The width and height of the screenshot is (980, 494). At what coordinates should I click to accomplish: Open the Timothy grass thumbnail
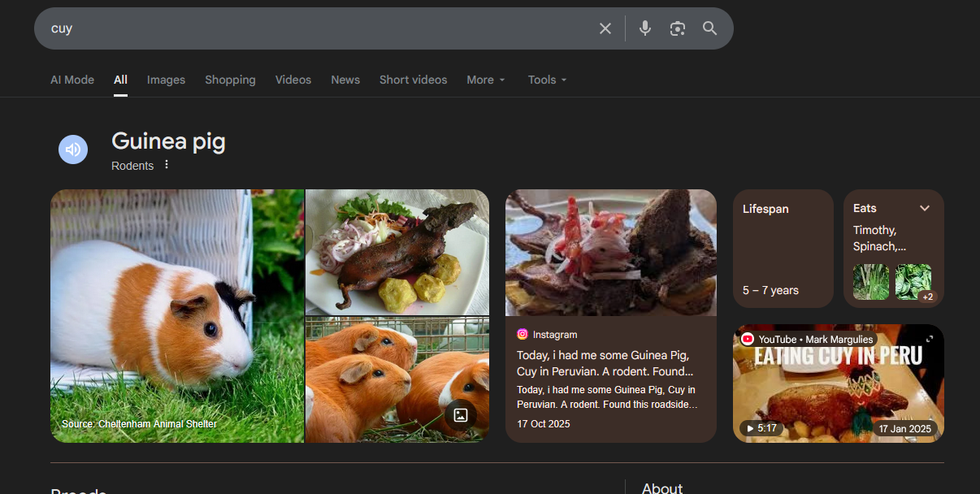[871, 282]
